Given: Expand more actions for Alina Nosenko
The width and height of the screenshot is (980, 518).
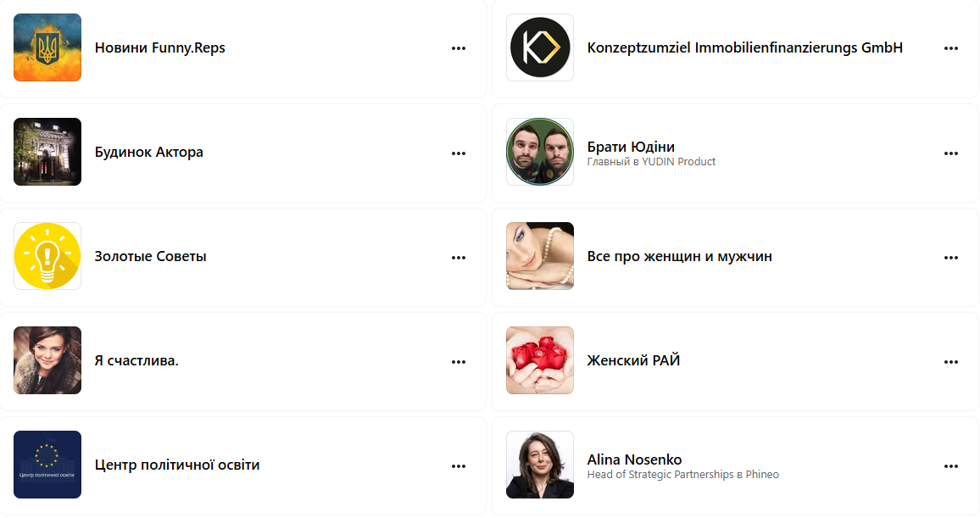Looking at the screenshot, I should (951, 466).
